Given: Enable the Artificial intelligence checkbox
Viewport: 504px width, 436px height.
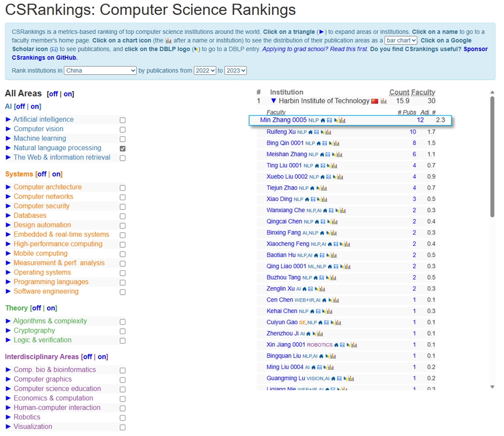Looking at the screenshot, I should [122, 120].
